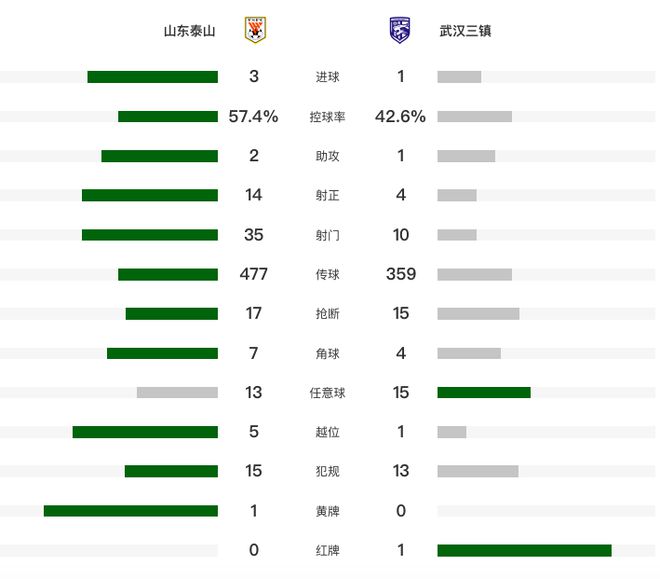
Task: Open the 武汉三镇 team name link
Action: point(465,31)
